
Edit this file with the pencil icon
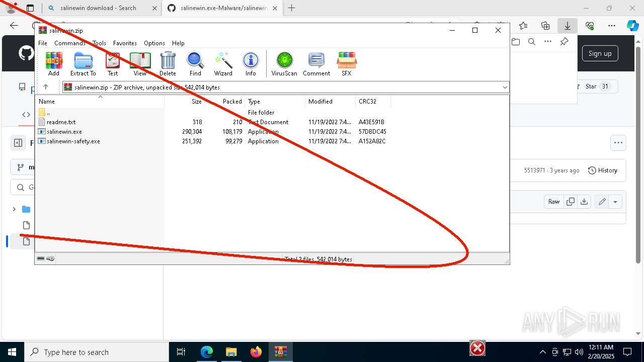(602, 202)
